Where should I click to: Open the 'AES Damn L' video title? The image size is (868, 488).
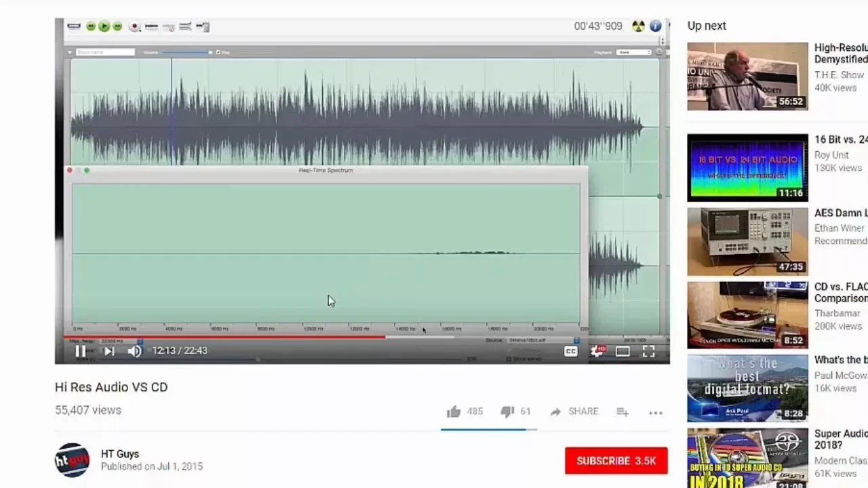(841, 213)
